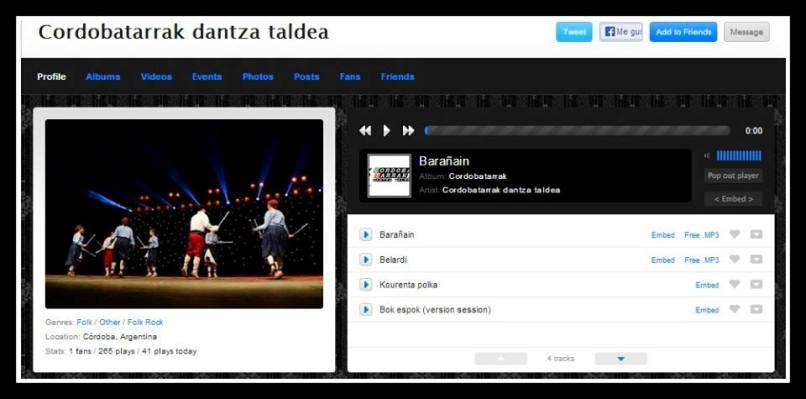Select the Barañain title in the track list
Image resolution: width=806 pixels, height=399 pixels.
(x=397, y=234)
